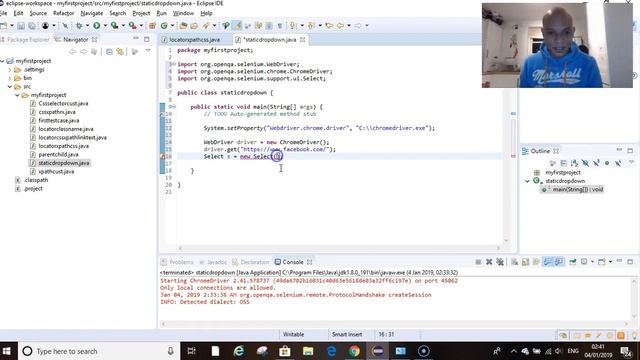Click error marker on line 16 gutter
The image size is (640, 360).
162,156
